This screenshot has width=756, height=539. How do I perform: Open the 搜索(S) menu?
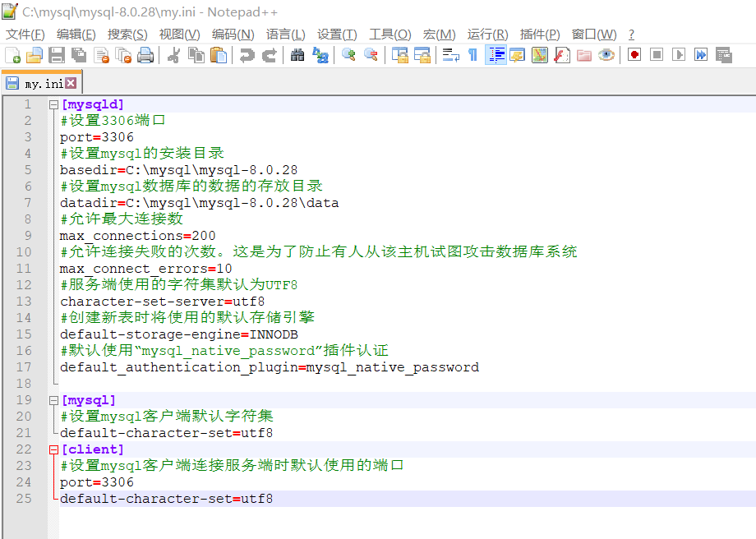point(127,35)
